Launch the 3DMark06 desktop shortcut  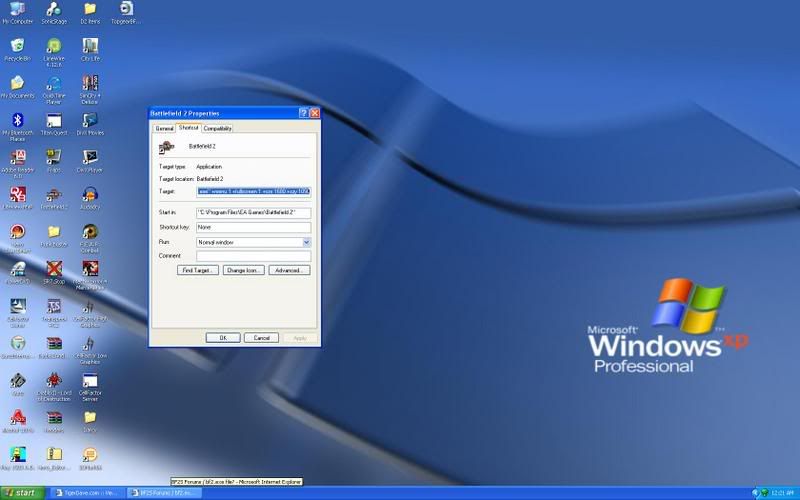point(90,460)
